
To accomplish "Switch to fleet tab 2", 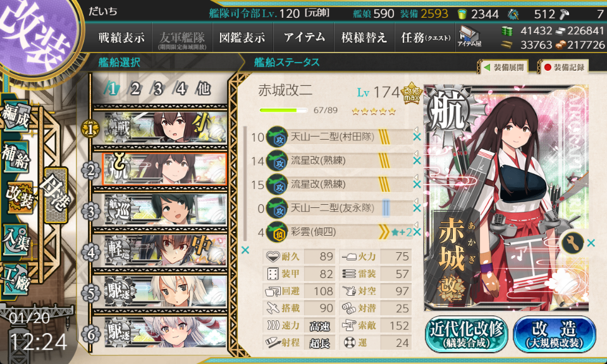I will point(135,89).
